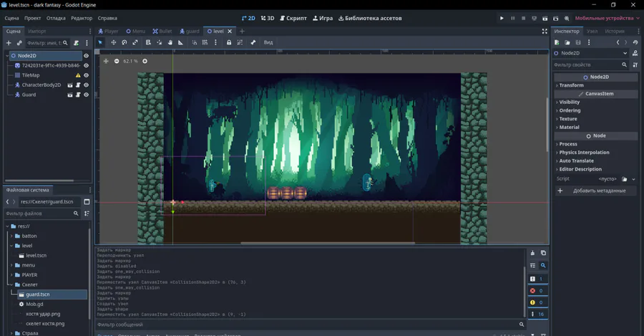Open the Мобильные устройства renderer dropdown
Screen dimensions: 644x336
(606, 18)
